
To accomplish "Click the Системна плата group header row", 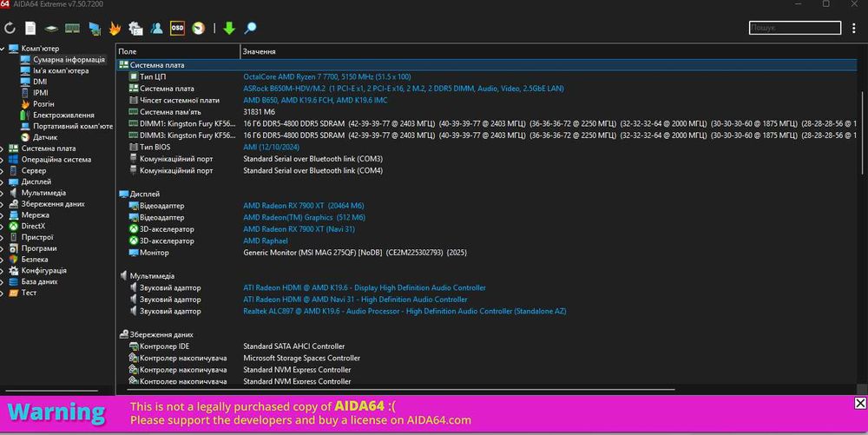I will pyautogui.click(x=487, y=65).
